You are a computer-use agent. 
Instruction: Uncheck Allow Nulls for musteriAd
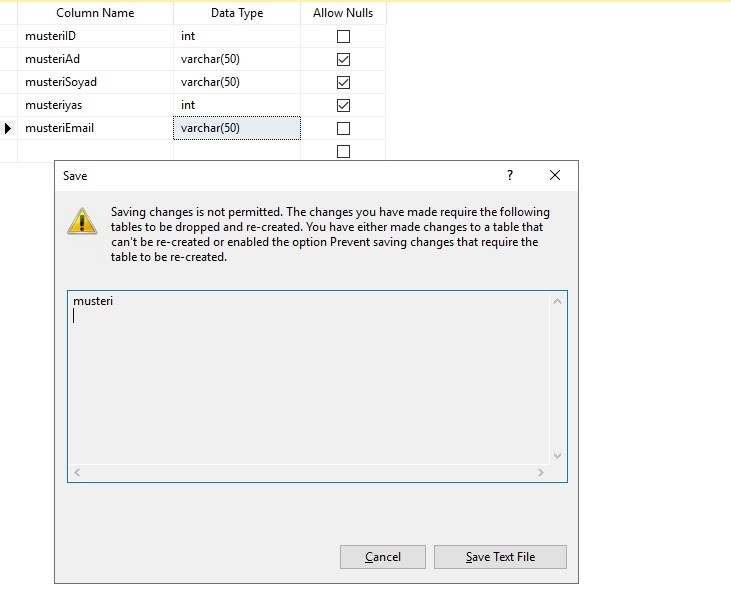pyautogui.click(x=343, y=59)
